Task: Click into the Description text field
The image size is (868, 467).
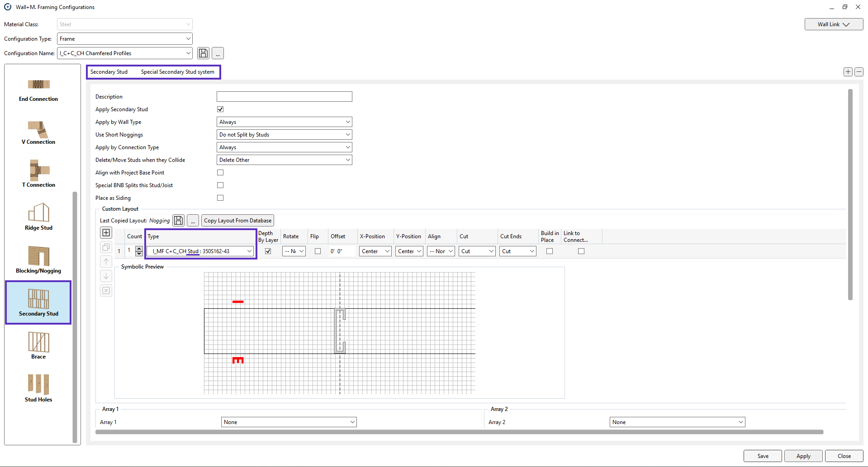Action: click(x=284, y=97)
